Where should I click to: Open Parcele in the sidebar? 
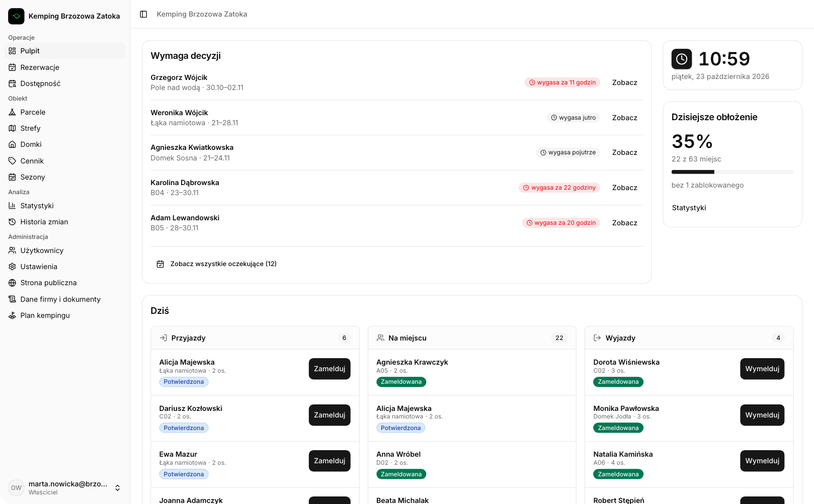click(65, 112)
